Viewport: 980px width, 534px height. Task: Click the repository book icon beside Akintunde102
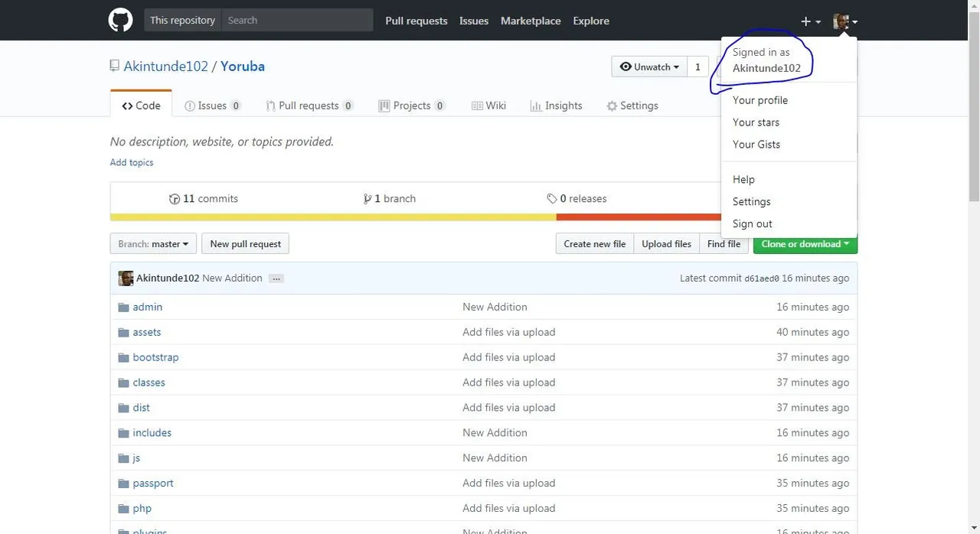click(115, 67)
